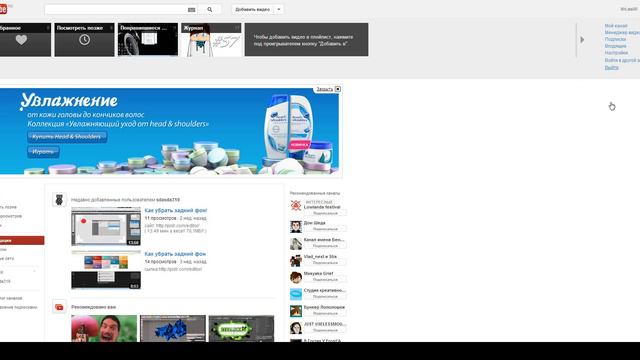Open the "Подписки" link in account menu
The height and width of the screenshot is (360, 640).
[x=615, y=39]
